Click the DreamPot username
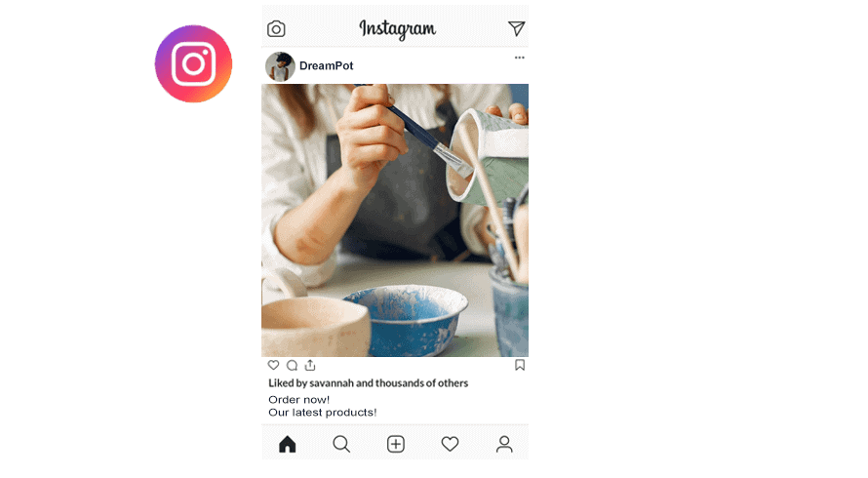This screenshot has width=868, height=478. [x=326, y=66]
